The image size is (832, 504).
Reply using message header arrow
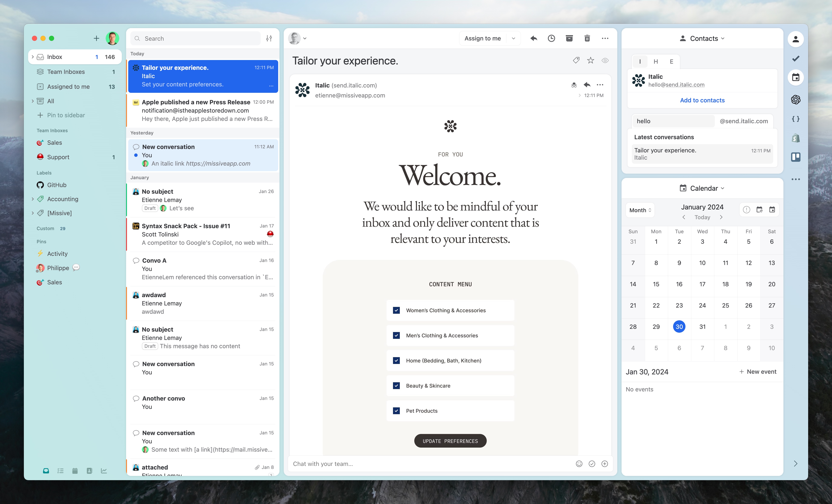(x=587, y=85)
